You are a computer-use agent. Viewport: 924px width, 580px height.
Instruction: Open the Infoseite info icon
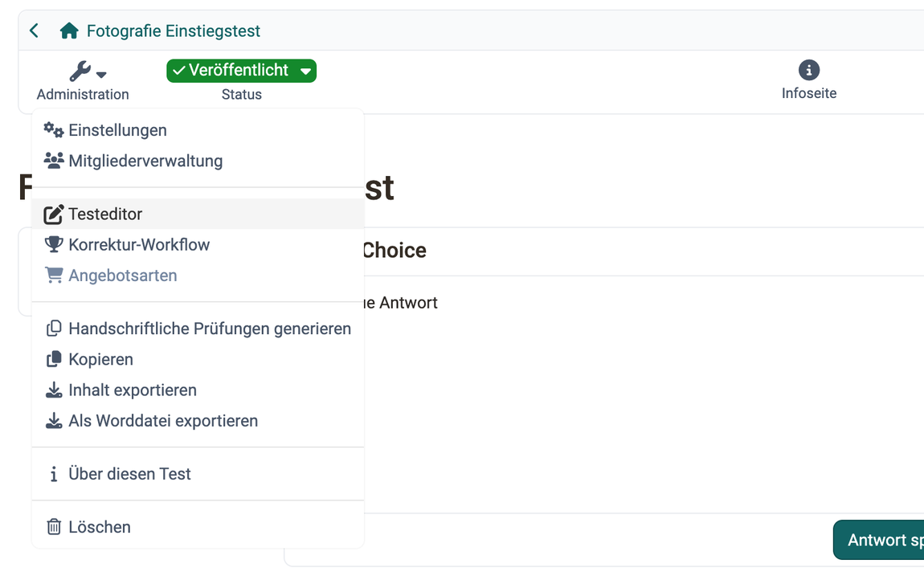point(809,70)
